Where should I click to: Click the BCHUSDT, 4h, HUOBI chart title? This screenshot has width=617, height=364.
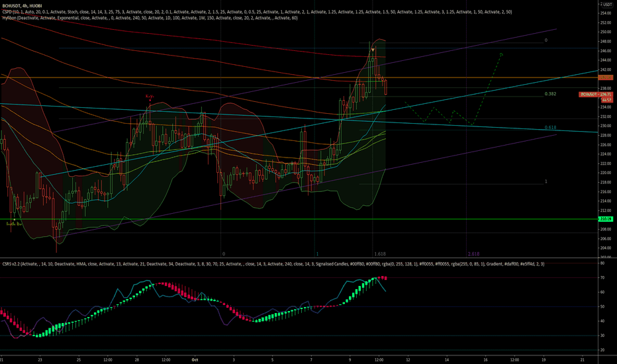tap(22, 6)
